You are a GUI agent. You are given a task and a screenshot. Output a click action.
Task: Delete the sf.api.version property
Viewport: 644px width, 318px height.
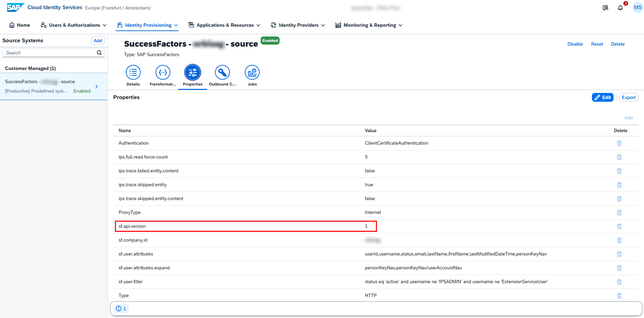coord(619,226)
